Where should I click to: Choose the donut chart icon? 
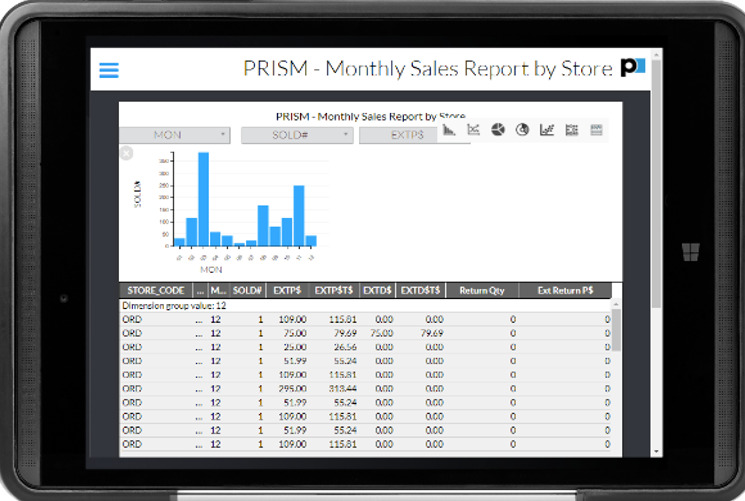tap(522, 130)
